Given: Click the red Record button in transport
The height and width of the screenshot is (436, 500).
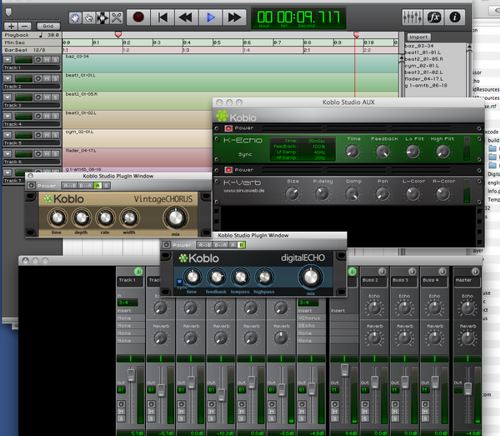Looking at the screenshot, I should (x=138, y=17).
